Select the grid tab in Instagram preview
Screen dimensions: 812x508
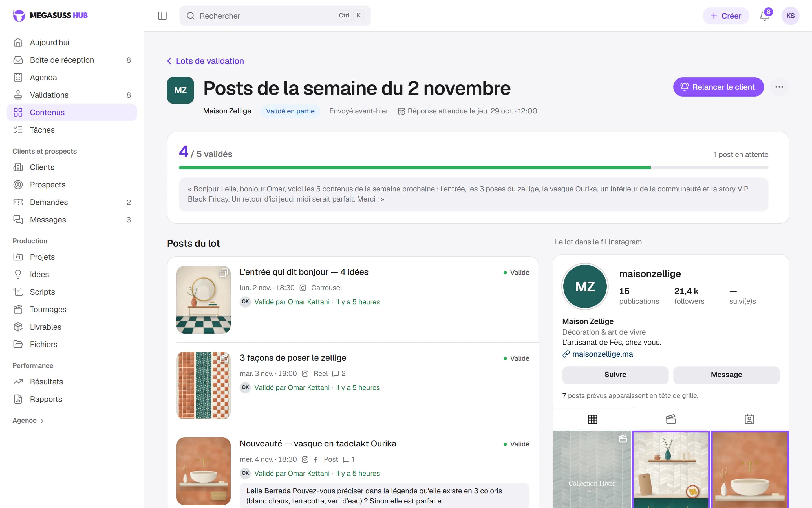pyautogui.click(x=592, y=419)
